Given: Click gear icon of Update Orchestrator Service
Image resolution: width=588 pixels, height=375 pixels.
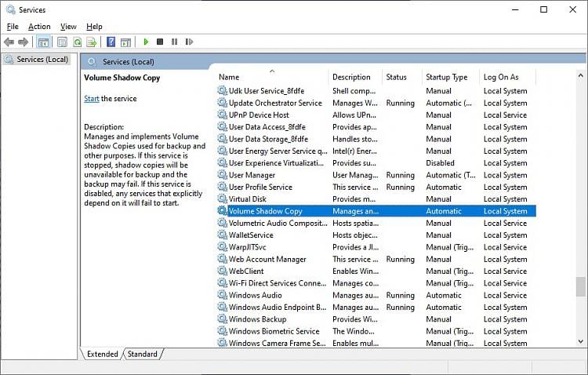Looking at the screenshot, I should [223, 103].
